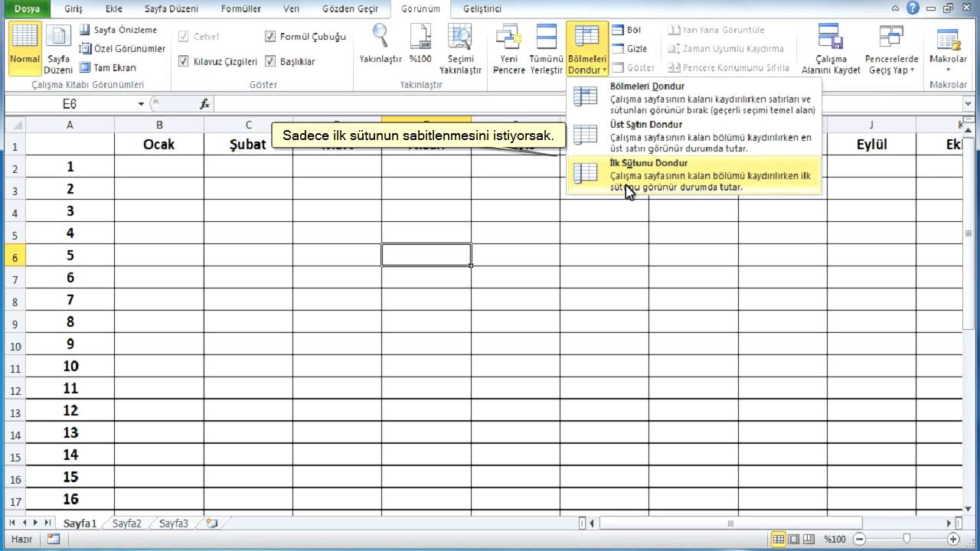Screen dimensions: 980x551
Task: Switch to Page Break Preview in status bar
Action: point(807,539)
